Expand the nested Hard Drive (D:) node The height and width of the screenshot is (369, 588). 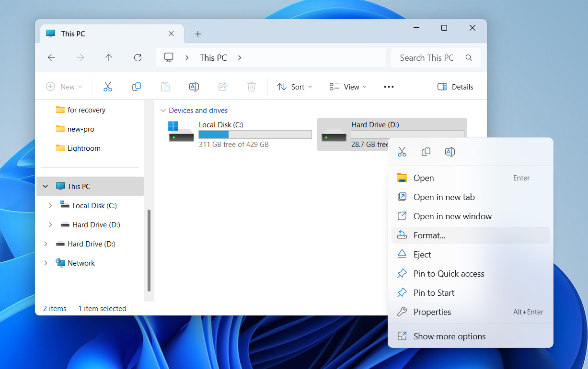pyautogui.click(x=50, y=224)
